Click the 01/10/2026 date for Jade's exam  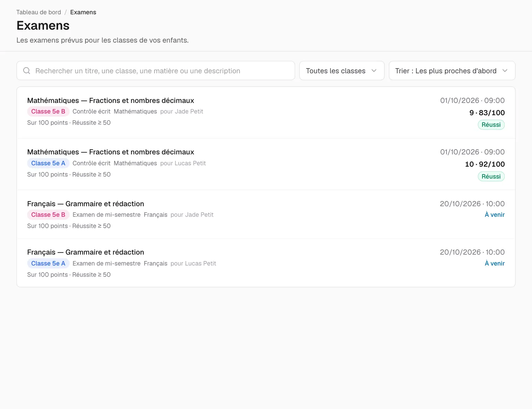click(x=472, y=101)
